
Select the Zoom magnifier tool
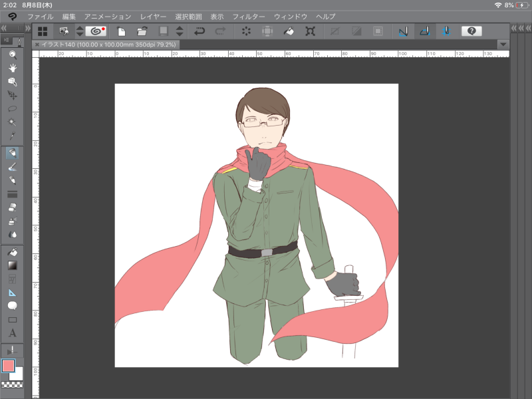pos(12,55)
